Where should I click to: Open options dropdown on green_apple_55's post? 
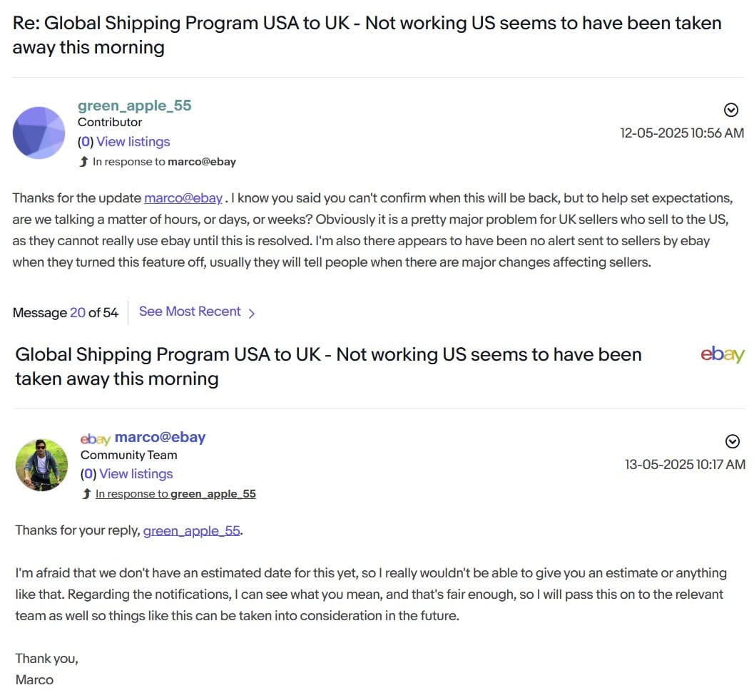[x=730, y=110]
